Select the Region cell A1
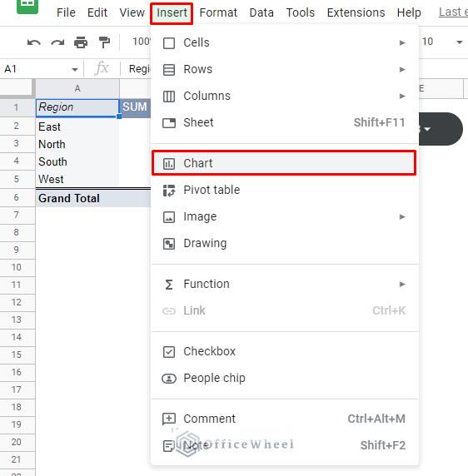 77,107
